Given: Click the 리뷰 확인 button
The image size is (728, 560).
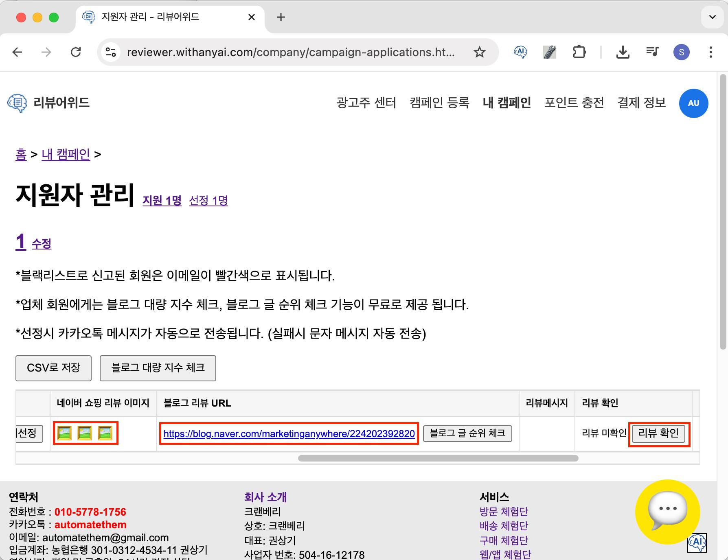Looking at the screenshot, I should (658, 433).
